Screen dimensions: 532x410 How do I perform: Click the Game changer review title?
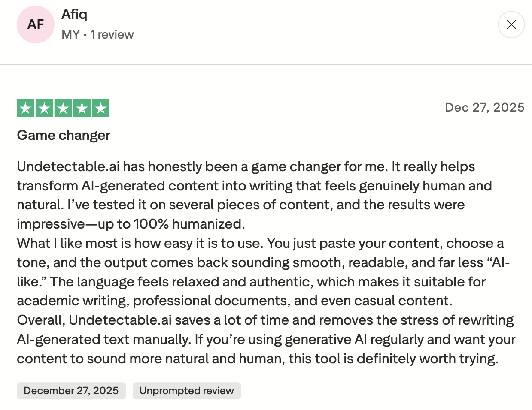click(63, 135)
